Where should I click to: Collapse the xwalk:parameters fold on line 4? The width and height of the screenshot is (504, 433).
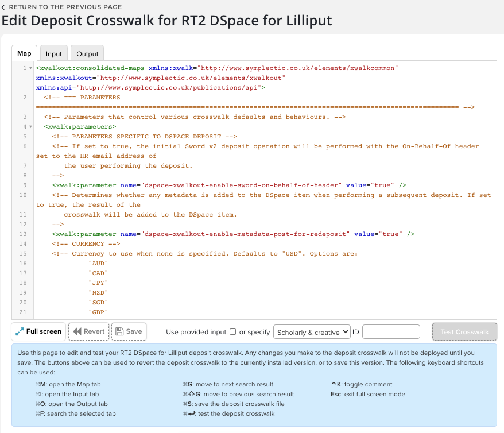click(30, 127)
